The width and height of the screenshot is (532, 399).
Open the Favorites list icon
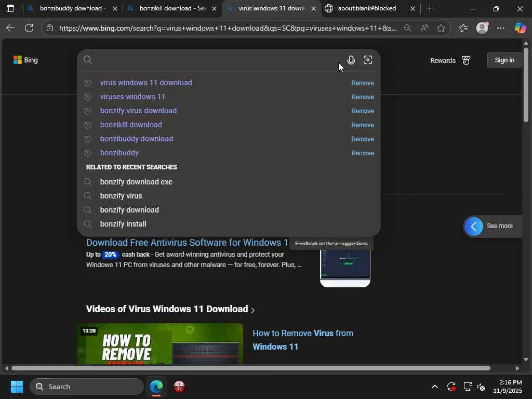[463, 28]
